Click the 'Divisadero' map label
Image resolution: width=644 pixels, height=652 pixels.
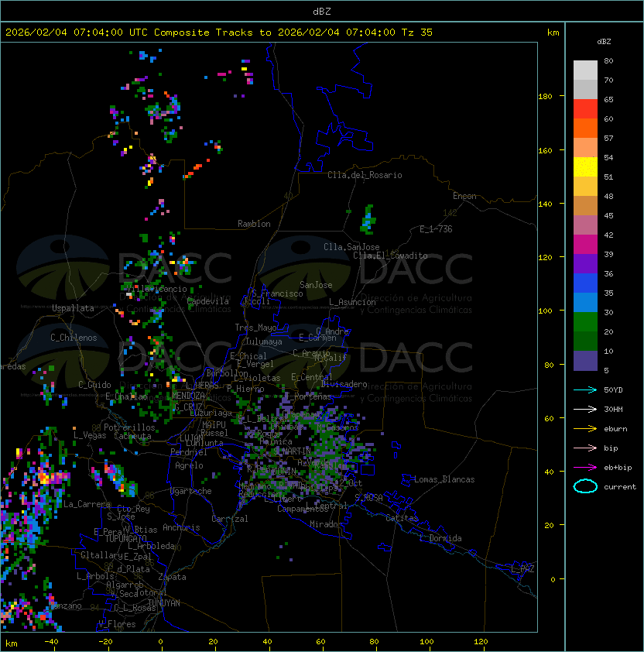coord(344,384)
